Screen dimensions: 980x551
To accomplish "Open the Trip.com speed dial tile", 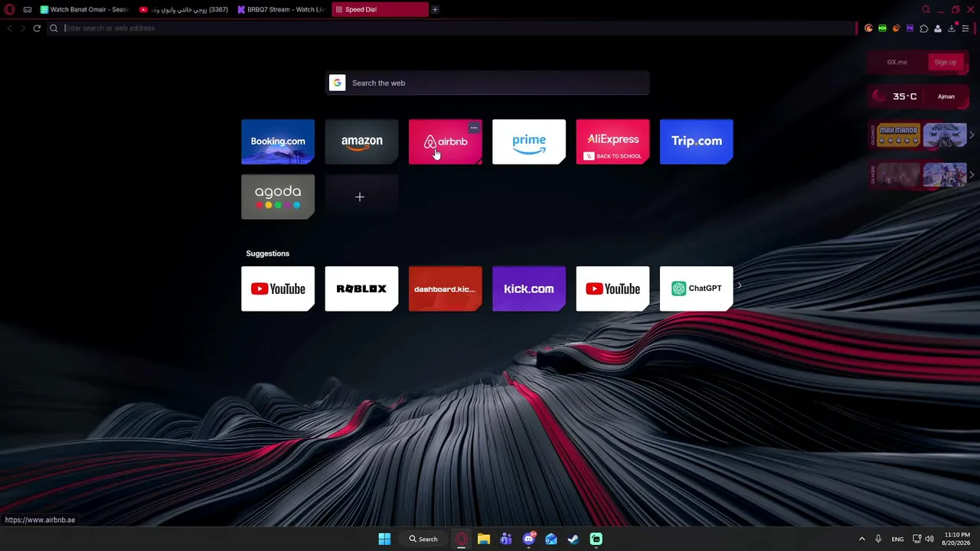I will [x=697, y=142].
